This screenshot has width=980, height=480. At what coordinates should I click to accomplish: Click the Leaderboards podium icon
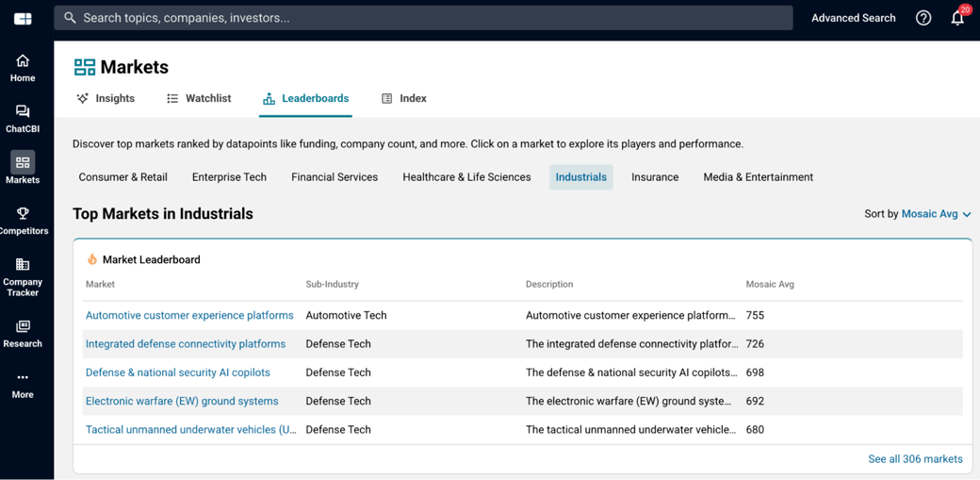[269, 98]
